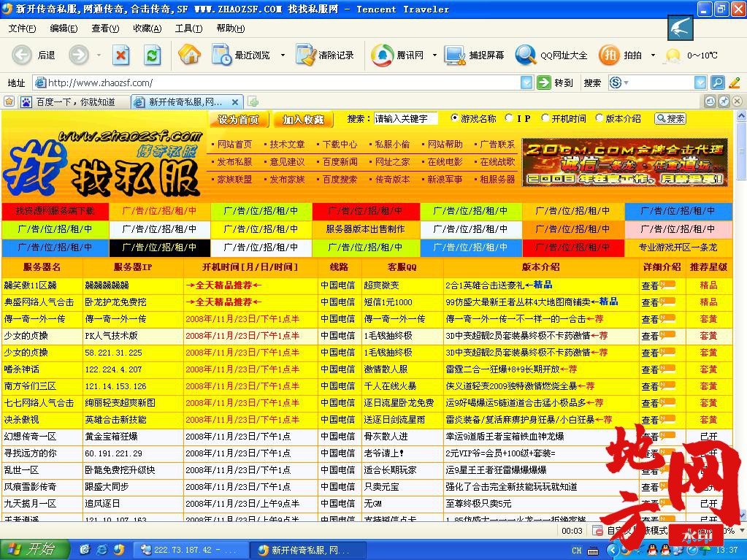Go to the Home page icon

(189, 55)
